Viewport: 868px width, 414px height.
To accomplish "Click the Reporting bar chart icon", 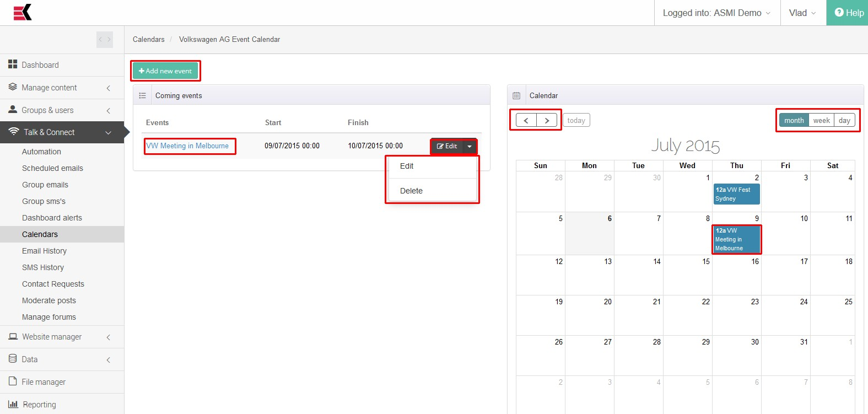I will coord(13,404).
